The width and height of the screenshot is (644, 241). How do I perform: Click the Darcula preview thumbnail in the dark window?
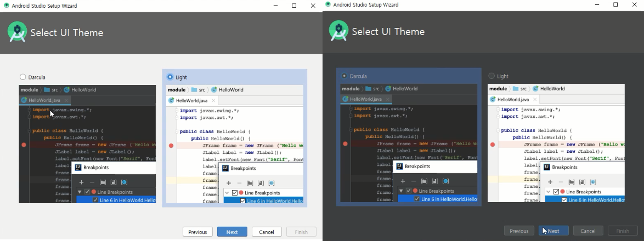409,143
